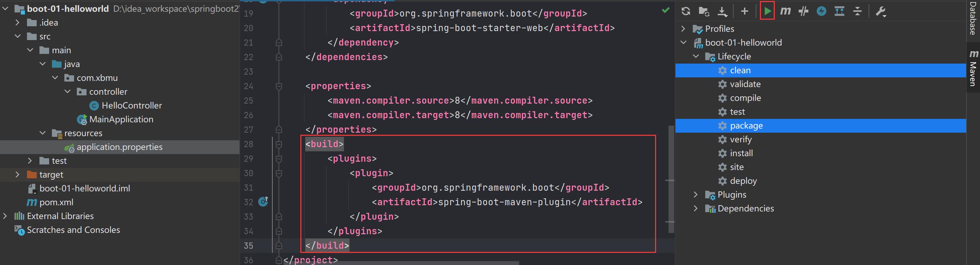Click gear icon beside package goal
The height and width of the screenshot is (265, 980).
tap(722, 126)
